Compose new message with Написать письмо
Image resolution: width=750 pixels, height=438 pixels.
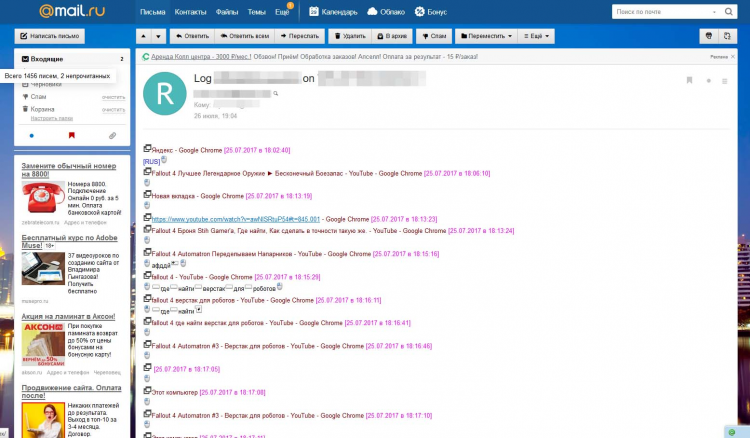(50, 36)
